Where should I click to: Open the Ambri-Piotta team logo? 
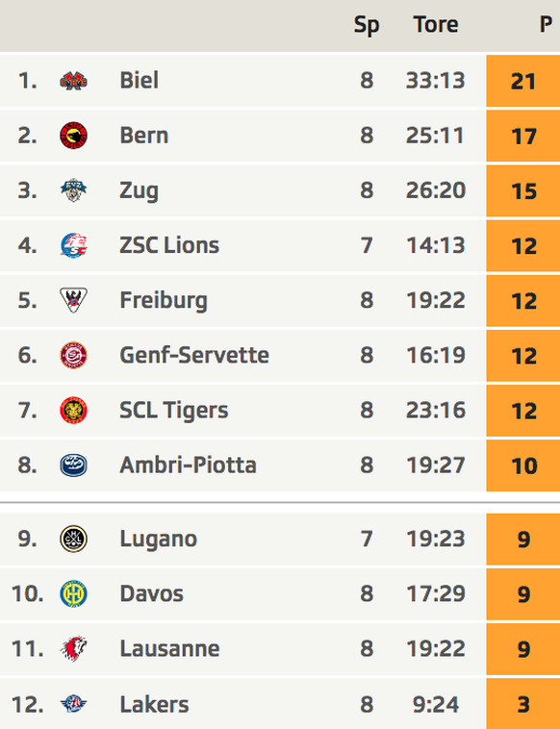point(73,465)
